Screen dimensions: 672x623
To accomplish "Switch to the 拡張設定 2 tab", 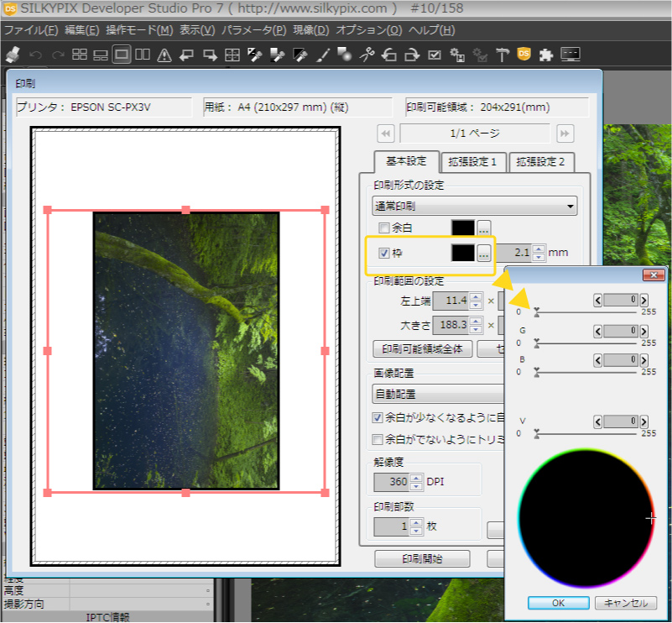I will (x=541, y=162).
